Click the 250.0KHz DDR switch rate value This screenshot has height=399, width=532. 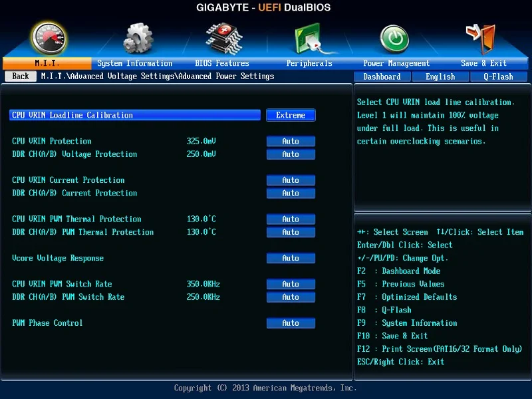(x=203, y=297)
